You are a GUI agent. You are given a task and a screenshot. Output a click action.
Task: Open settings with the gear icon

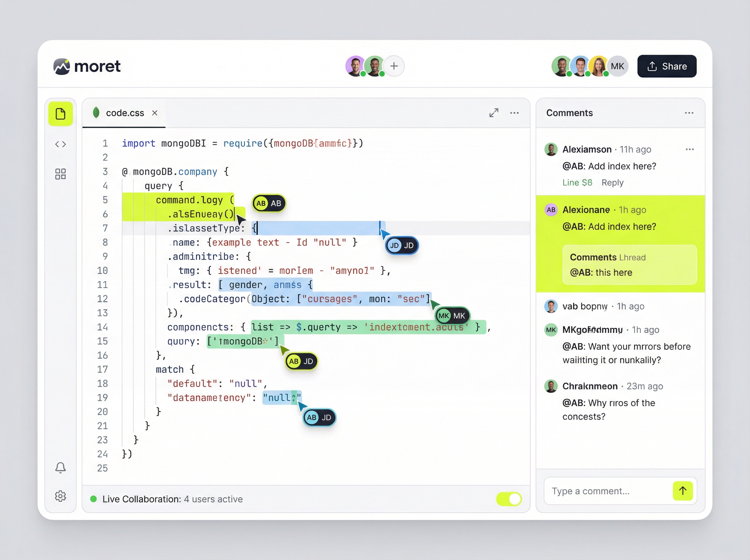point(60,496)
